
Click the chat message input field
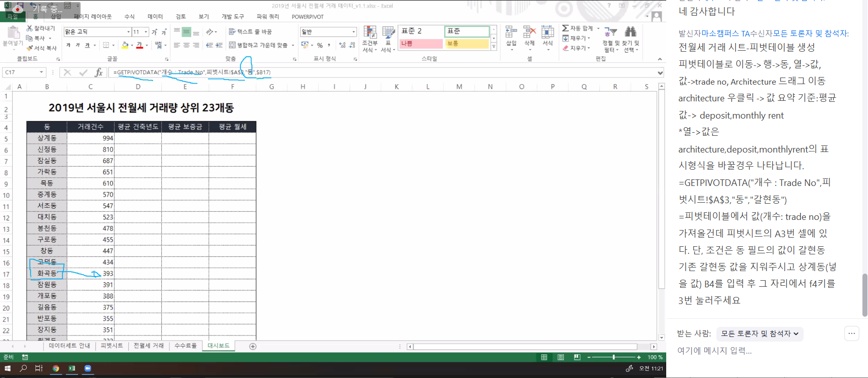pyautogui.click(x=761, y=351)
